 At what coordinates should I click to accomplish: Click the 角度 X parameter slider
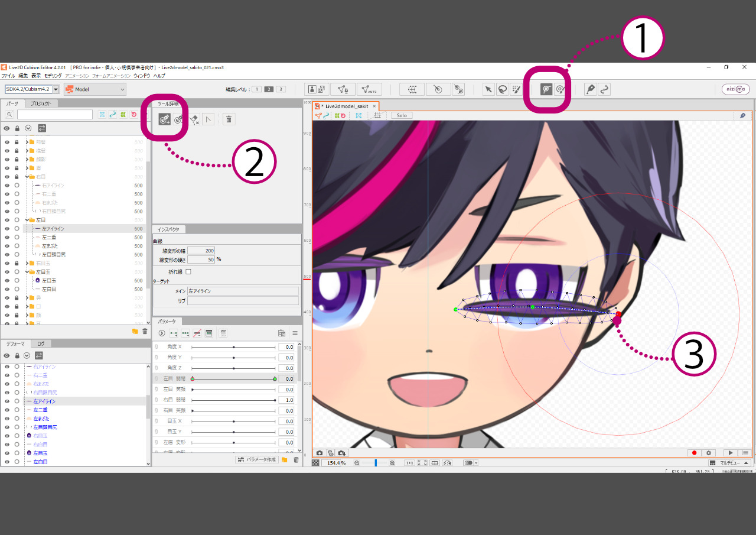tap(234, 347)
